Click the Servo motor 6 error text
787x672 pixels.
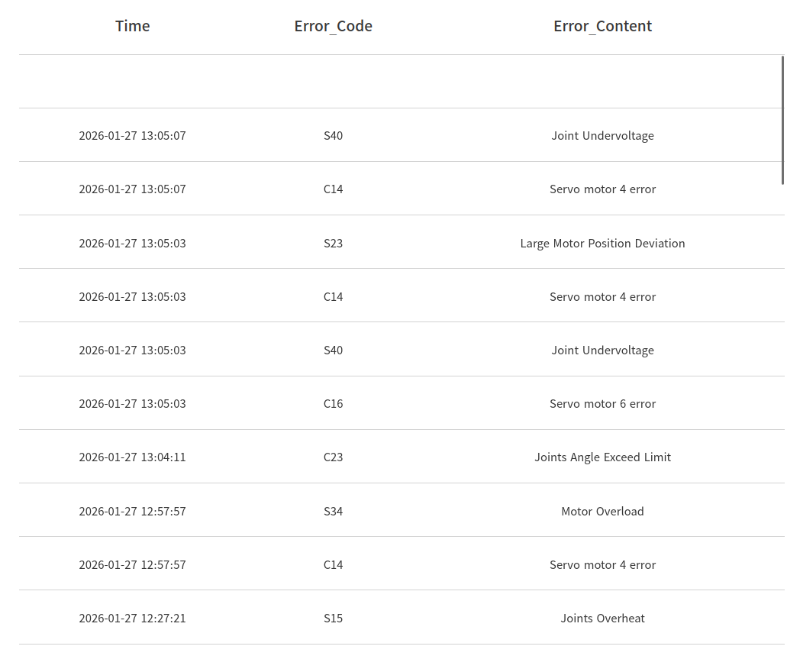(x=602, y=404)
